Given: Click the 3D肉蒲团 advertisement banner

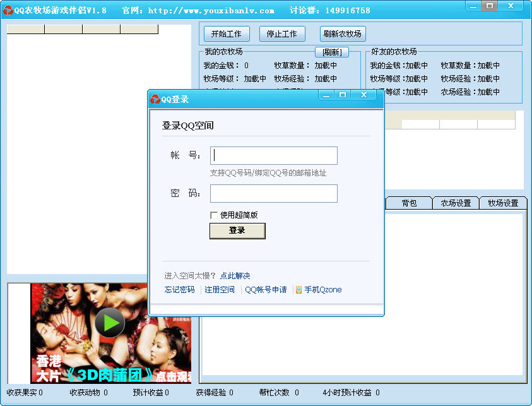Looking at the screenshot, I should coord(111,333).
